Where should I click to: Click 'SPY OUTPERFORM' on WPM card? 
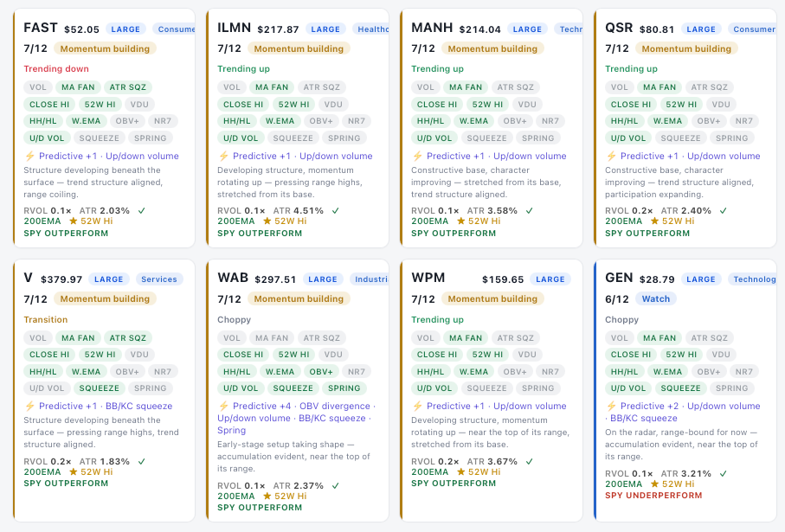coord(453,484)
